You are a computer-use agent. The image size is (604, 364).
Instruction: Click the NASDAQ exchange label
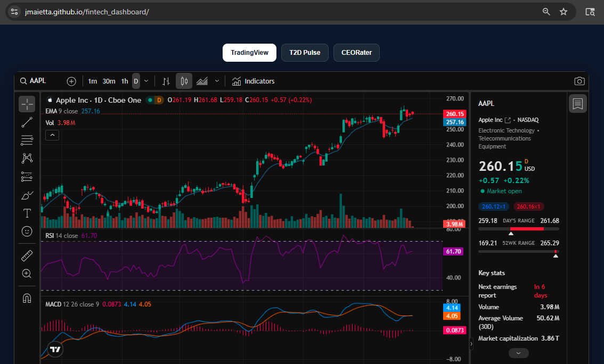[x=528, y=120]
